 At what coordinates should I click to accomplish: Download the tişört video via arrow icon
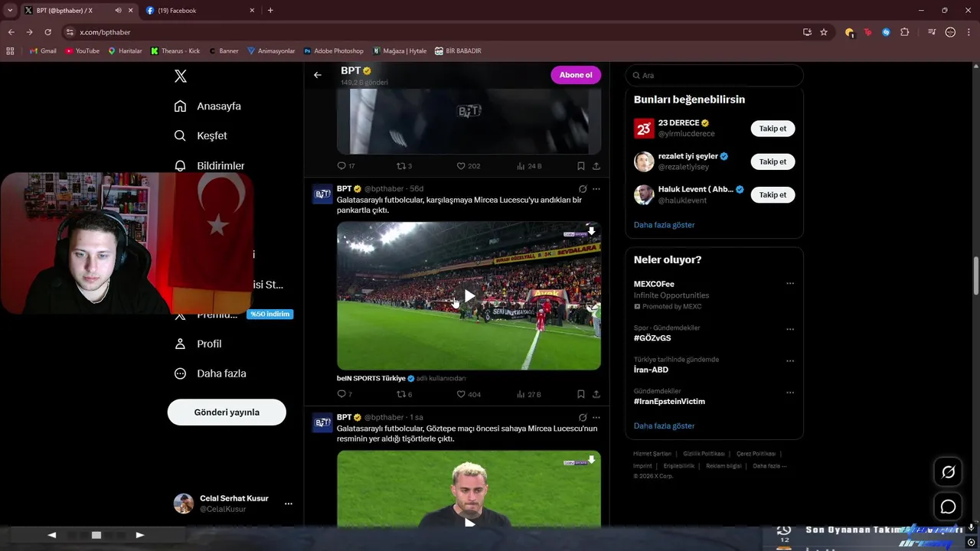pyautogui.click(x=591, y=460)
